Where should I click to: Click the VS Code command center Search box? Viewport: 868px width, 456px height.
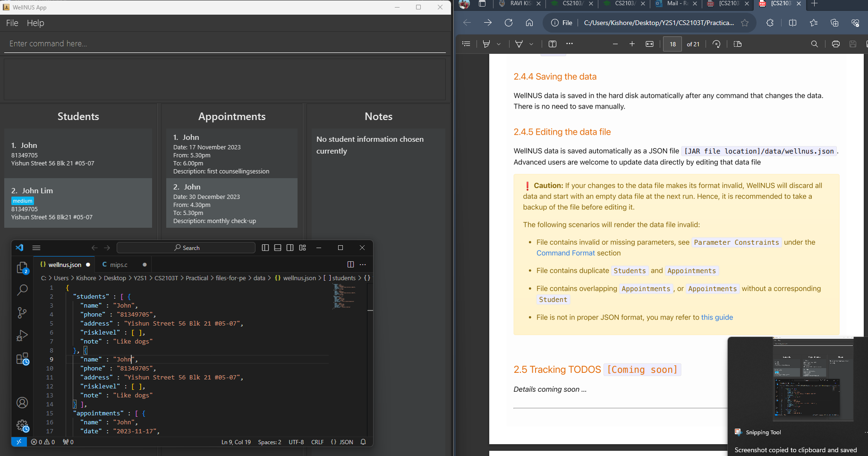(x=186, y=248)
